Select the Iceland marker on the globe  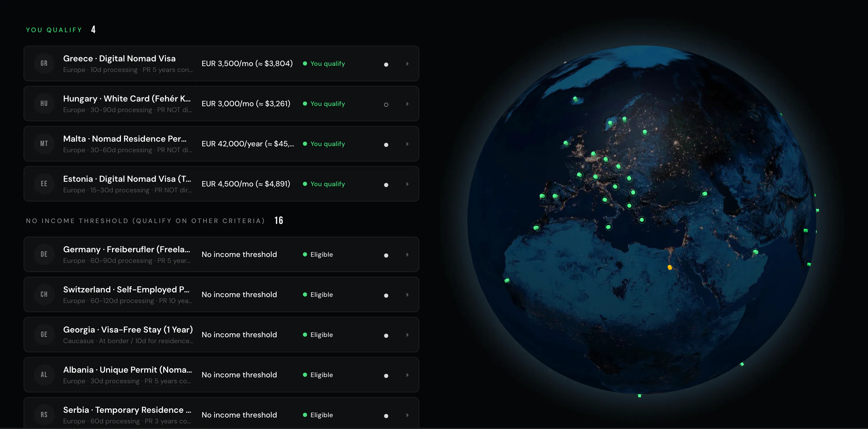pos(575,99)
